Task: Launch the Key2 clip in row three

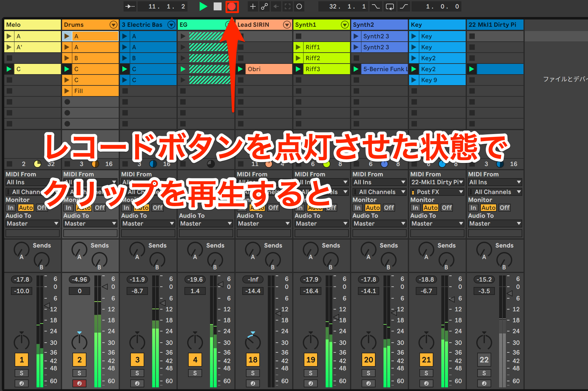Action: (414, 58)
